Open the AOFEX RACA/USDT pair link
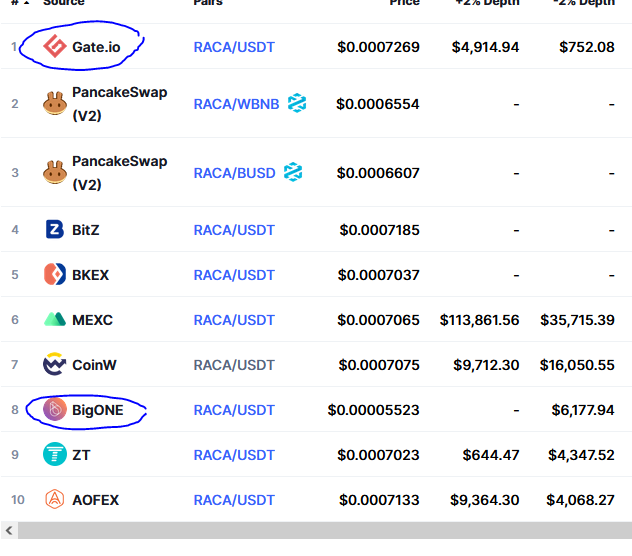The image size is (632, 556). click(x=234, y=500)
